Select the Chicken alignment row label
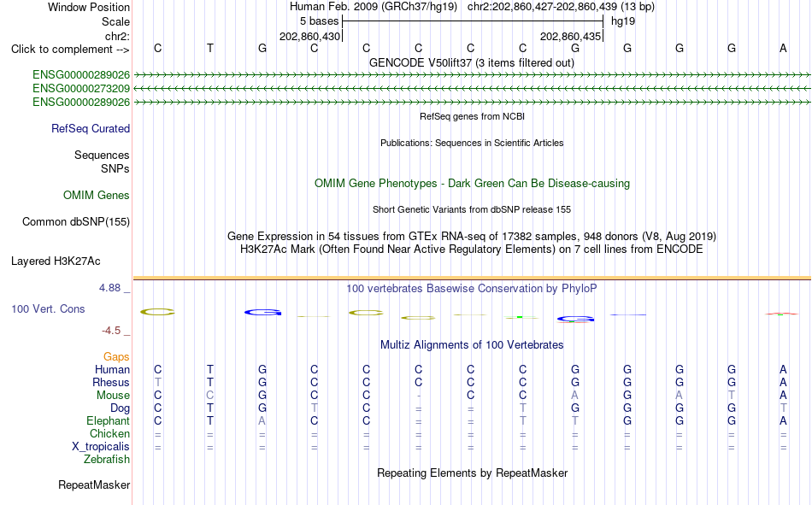812x505 pixels. click(109, 433)
